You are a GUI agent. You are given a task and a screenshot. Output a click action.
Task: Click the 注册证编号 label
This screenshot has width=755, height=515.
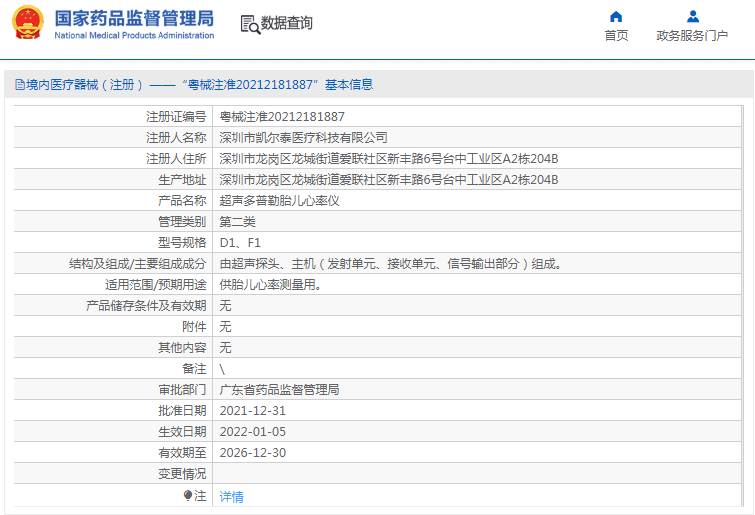[x=176, y=116]
